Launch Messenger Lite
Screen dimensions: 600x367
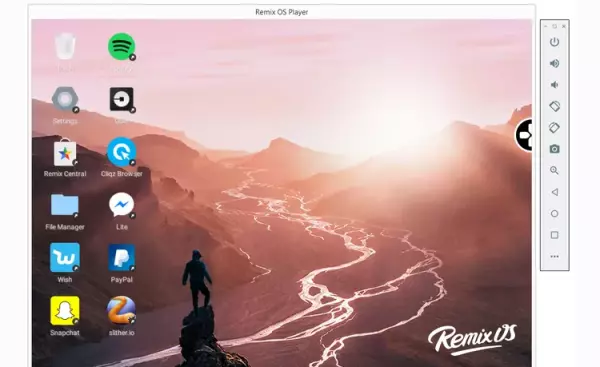tap(122, 205)
